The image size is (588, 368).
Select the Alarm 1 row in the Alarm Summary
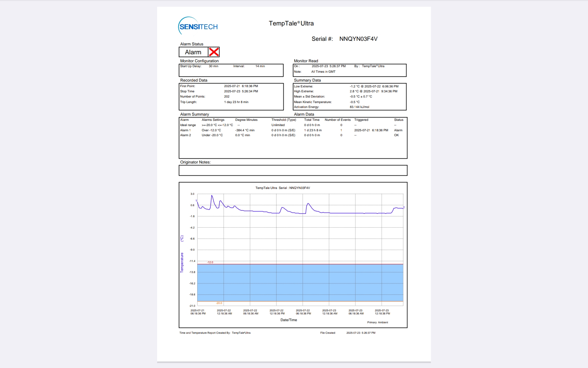[185, 130]
